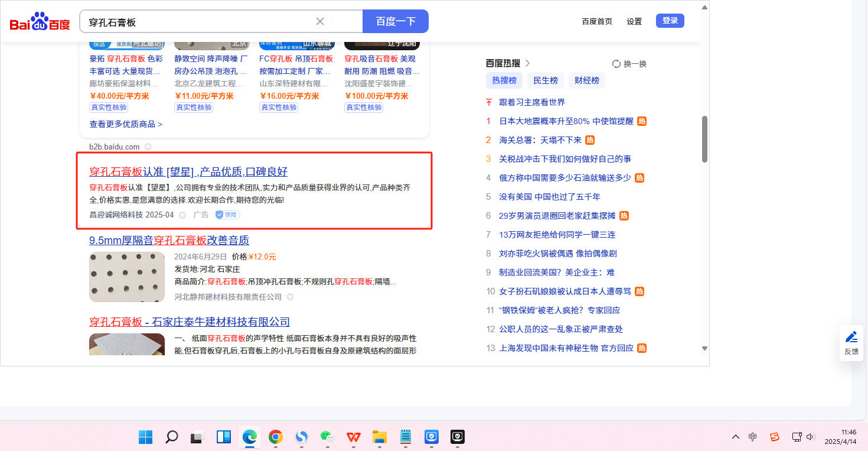Expand the arrow after 昌迎诚网络科技 2025-04
Viewport: 868px width, 451px height.
coord(182,215)
